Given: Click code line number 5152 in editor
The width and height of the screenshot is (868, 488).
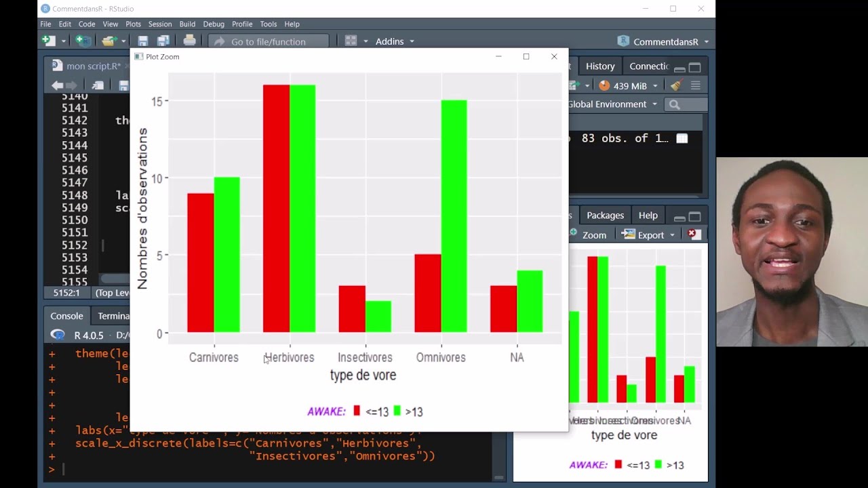Looking at the screenshot, I should tap(75, 245).
